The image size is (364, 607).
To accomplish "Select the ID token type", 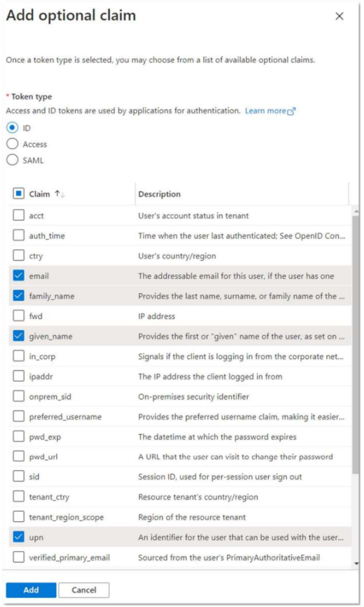I will tap(12, 128).
